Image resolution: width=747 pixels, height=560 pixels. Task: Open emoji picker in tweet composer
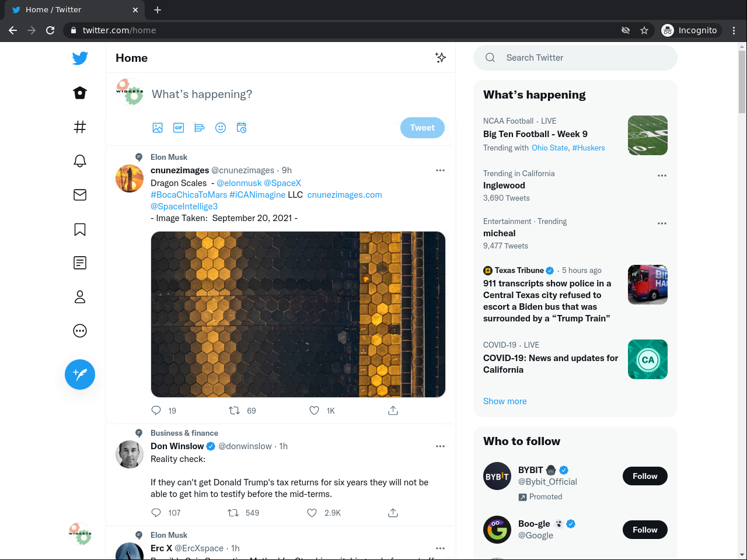coord(221,128)
